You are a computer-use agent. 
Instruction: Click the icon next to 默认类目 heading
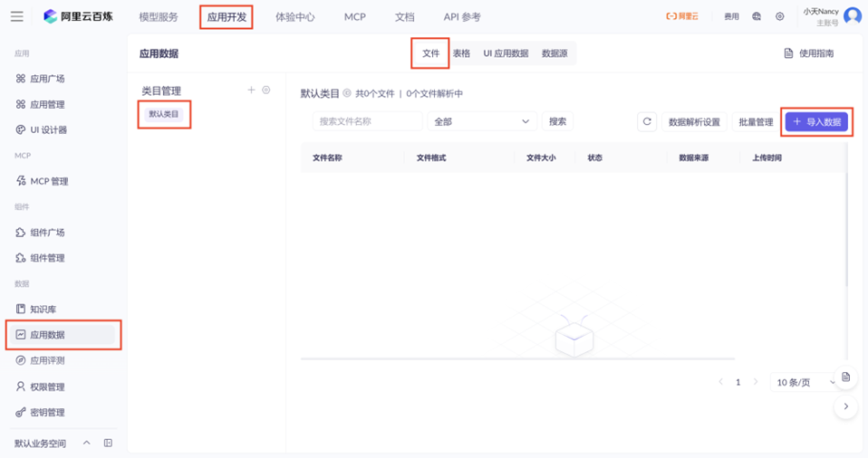pos(347,93)
